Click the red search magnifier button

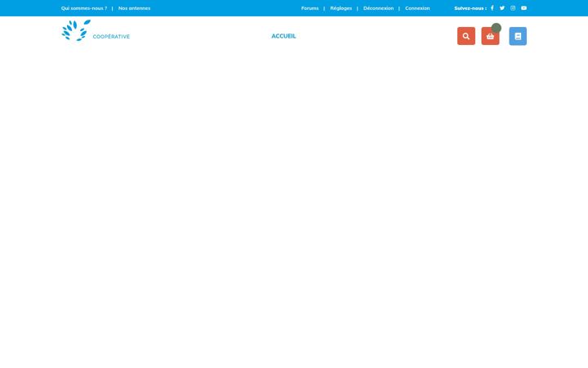[466, 36]
